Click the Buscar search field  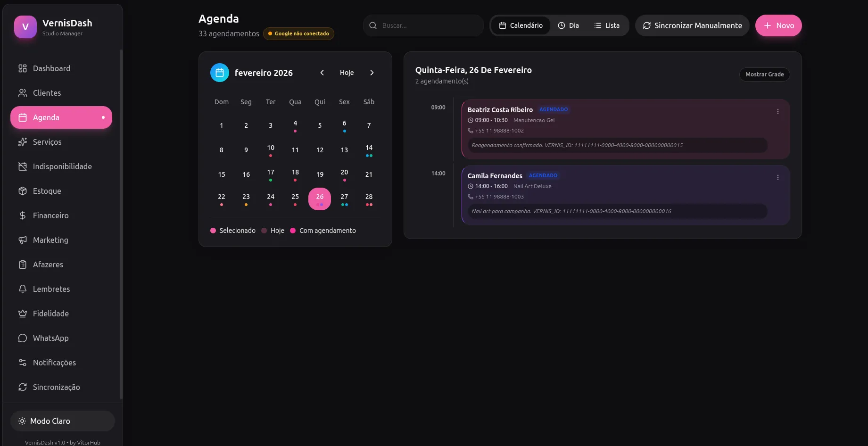423,25
